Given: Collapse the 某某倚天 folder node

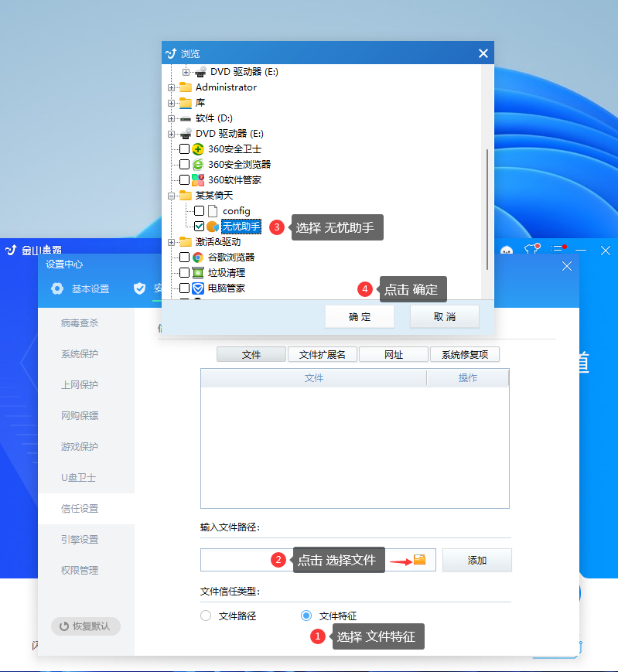Looking at the screenshot, I should tap(171, 196).
